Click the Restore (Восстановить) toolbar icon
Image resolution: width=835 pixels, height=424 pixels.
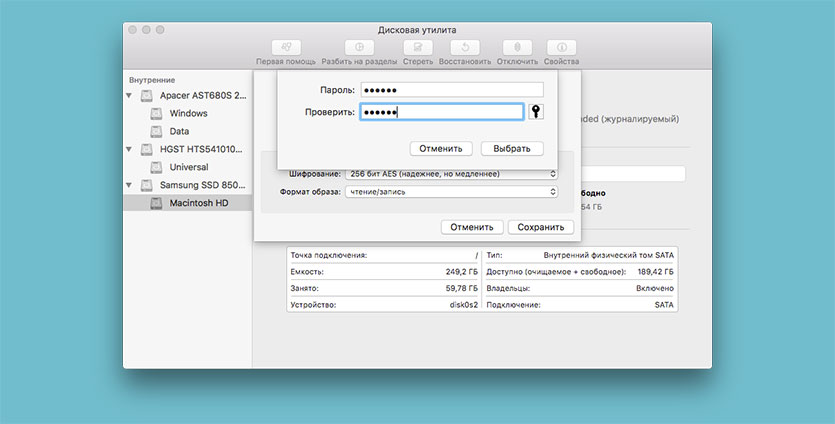(x=464, y=47)
